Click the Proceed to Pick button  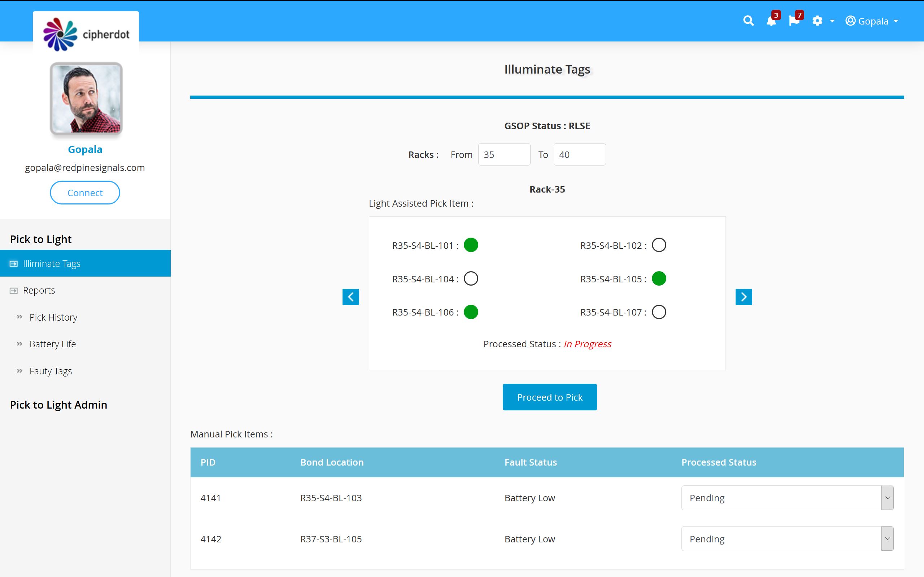(x=549, y=397)
